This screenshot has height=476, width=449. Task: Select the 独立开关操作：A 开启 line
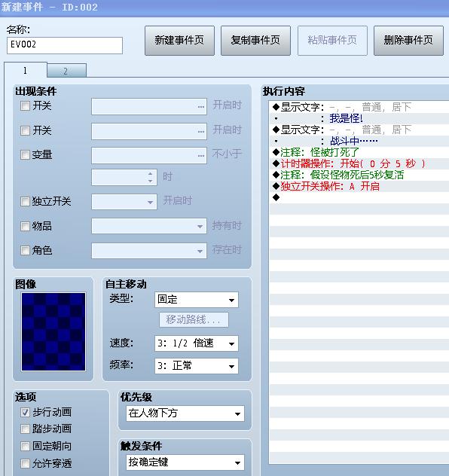[359, 186]
